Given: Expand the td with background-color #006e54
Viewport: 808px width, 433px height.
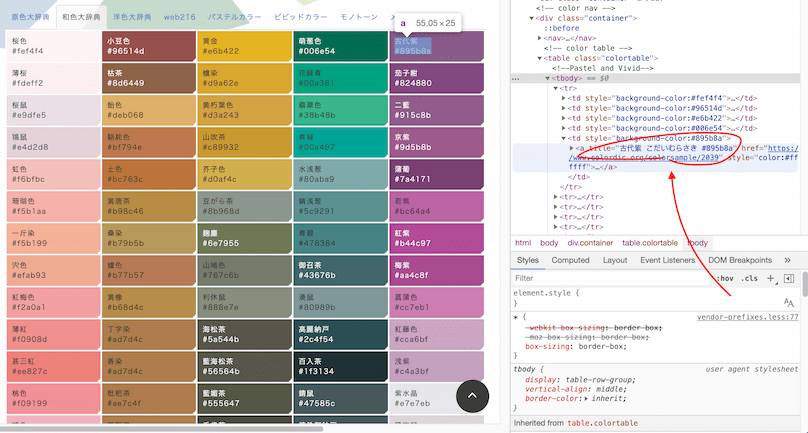Looking at the screenshot, I should click(564, 128).
